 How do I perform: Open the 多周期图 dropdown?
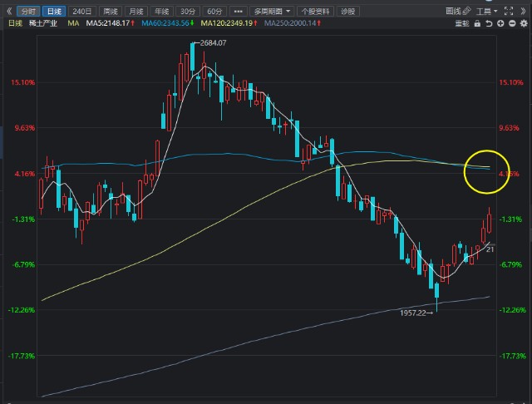pos(272,11)
